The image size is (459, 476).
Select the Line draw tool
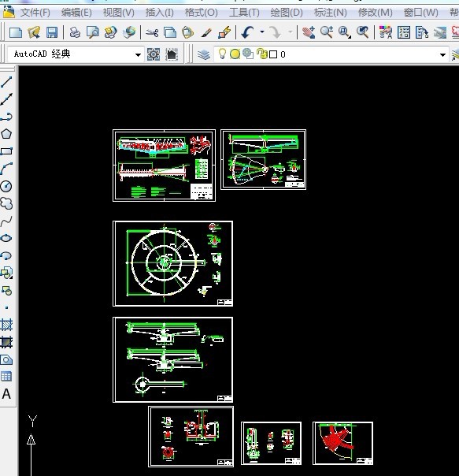coord(6,82)
